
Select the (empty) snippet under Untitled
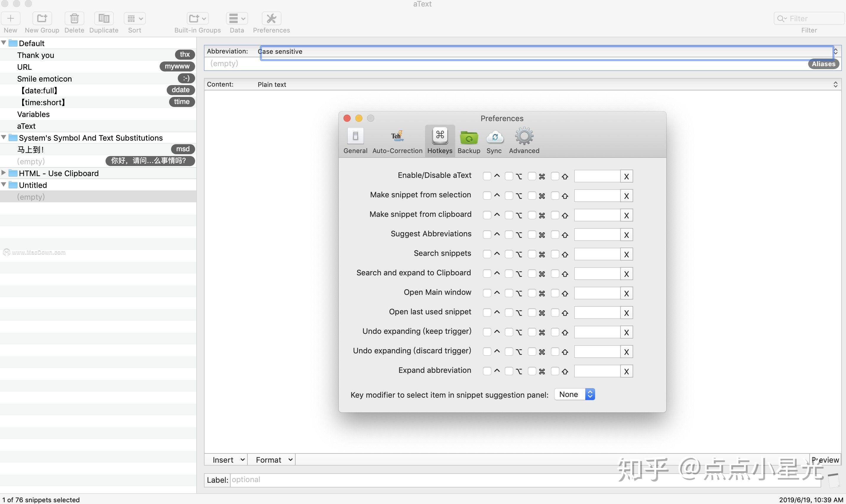98,197
